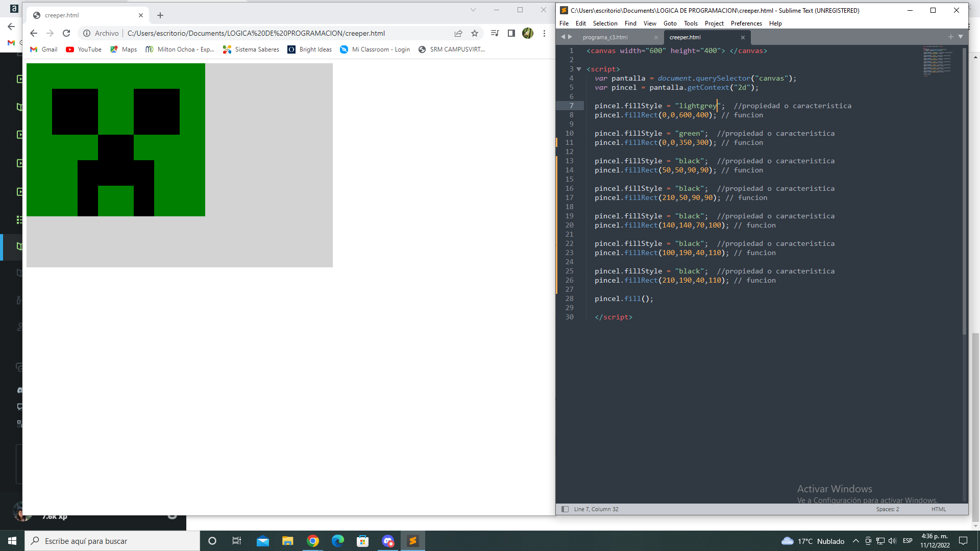Open Cortana circle icon
The width and height of the screenshot is (980, 551).
tap(212, 541)
